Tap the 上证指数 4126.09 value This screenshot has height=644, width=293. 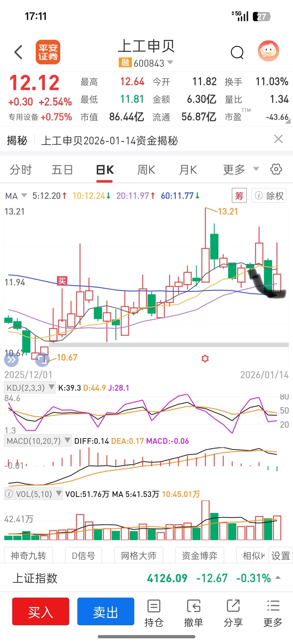167,578
